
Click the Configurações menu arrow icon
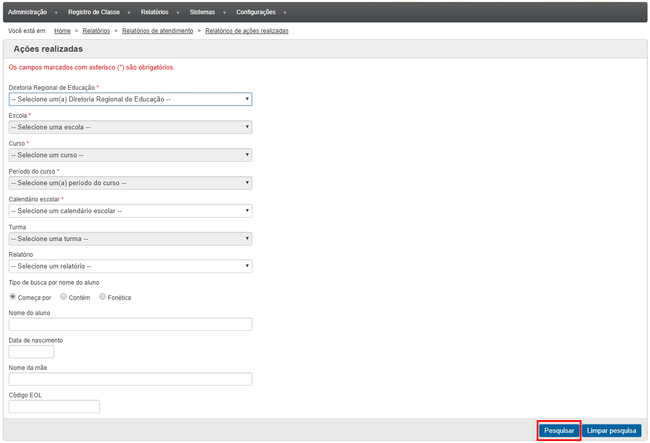(x=285, y=13)
